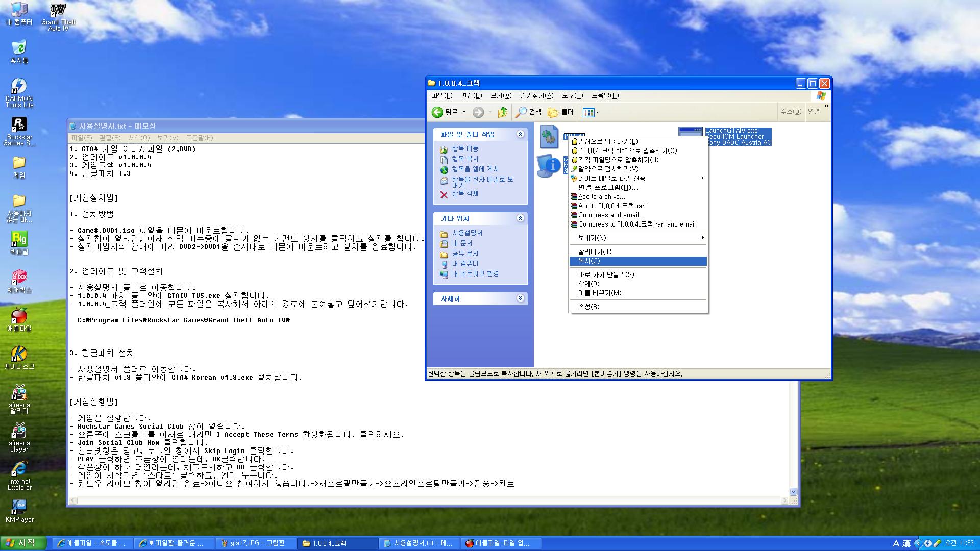Image resolution: width=980 pixels, height=551 pixels.
Task: Open the Recycle Bin desktop icon
Action: (x=19, y=52)
